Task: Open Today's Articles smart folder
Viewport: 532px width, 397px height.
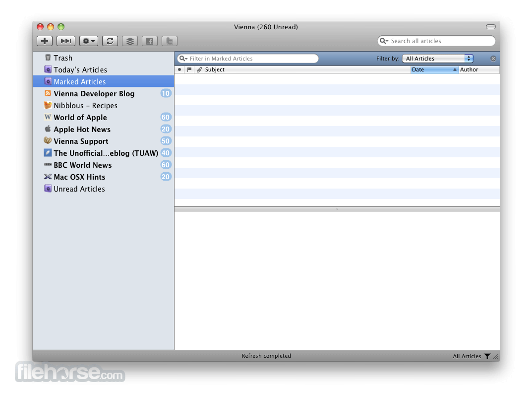Action: point(104,69)
